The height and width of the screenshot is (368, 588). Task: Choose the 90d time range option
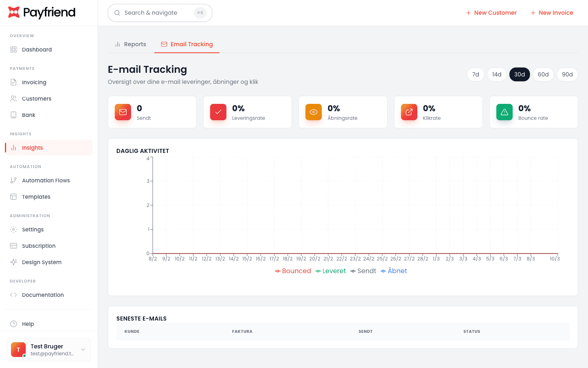coord(567,74)
